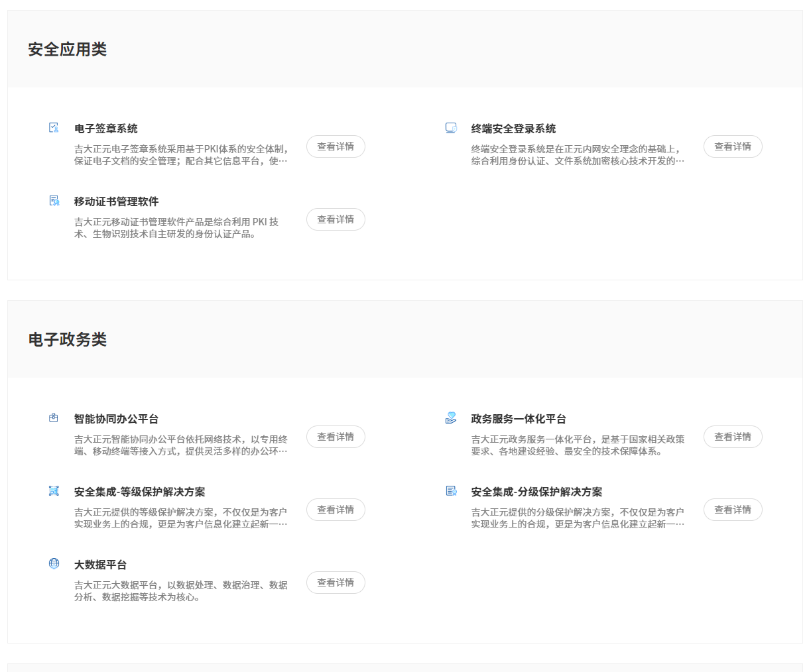Click the 终端安全登录系统 monitor icon
Viewport: 809px width, 672px height.
(x=451, y=128)
